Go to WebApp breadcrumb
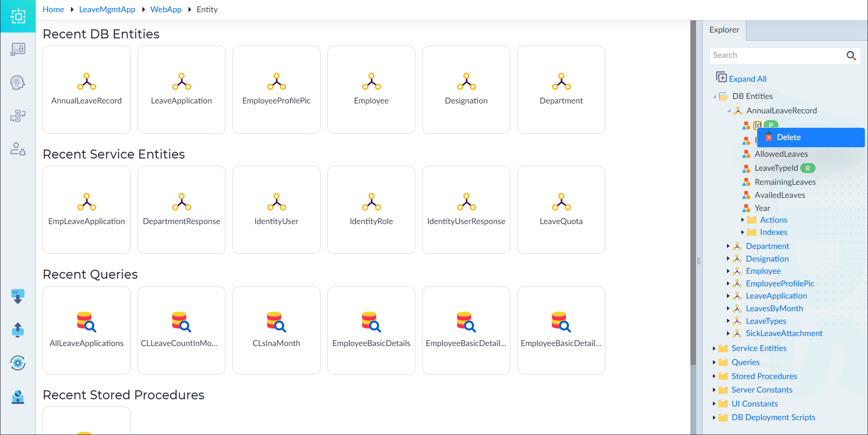 pos(166,9)
